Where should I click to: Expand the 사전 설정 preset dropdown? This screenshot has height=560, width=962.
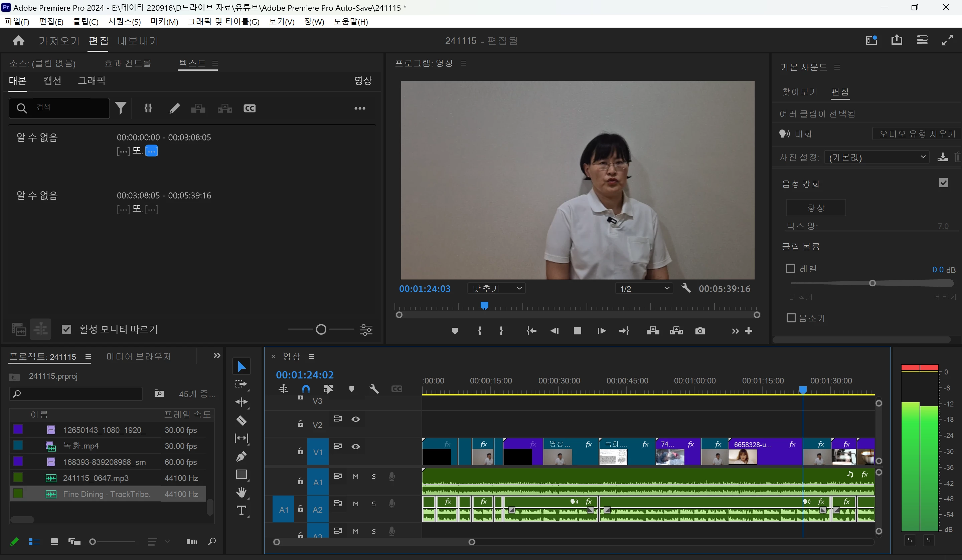(x=876, y=157)
